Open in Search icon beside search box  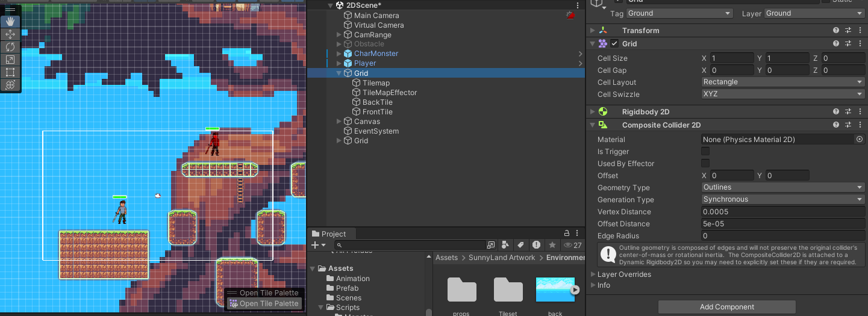(491, 245)
